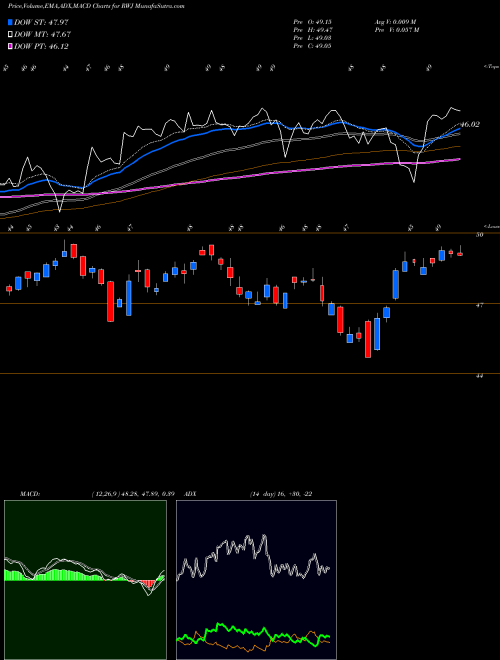Click the '44' axis label on candlestick chart

[479, 376]
